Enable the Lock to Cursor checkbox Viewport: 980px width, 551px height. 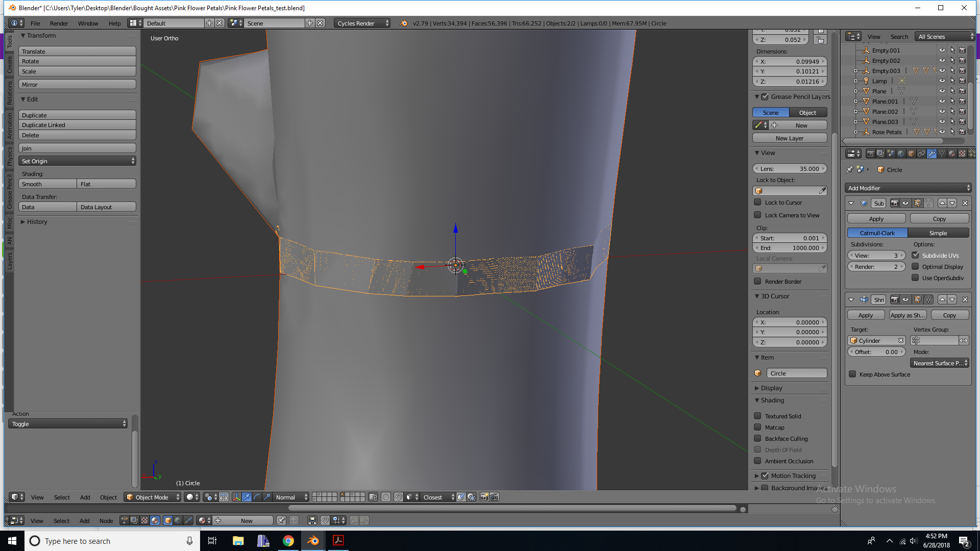coord(757,202)
